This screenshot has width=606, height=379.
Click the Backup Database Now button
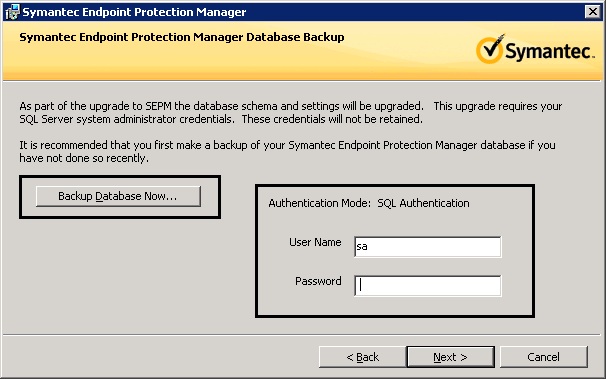[x=118, y=196]
